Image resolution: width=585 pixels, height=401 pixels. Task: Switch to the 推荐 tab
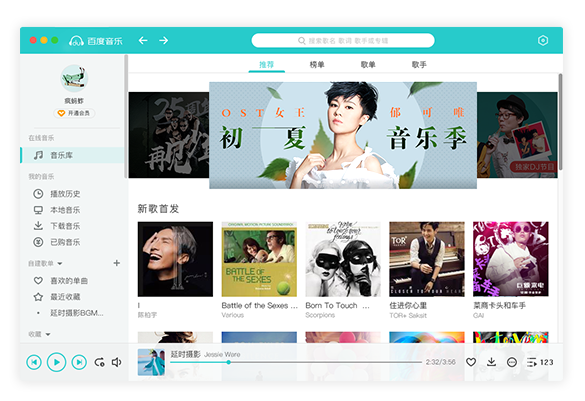(x=266, y=65)
